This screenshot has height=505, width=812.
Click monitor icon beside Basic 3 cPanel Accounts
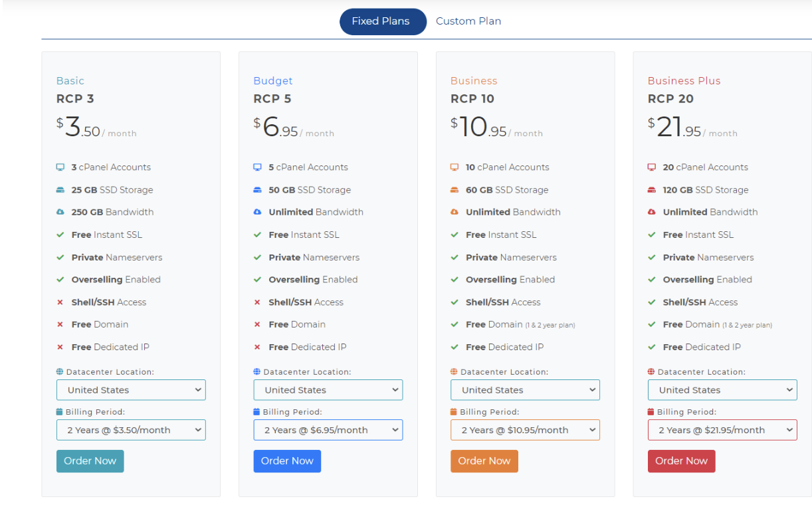pos(60,167)
